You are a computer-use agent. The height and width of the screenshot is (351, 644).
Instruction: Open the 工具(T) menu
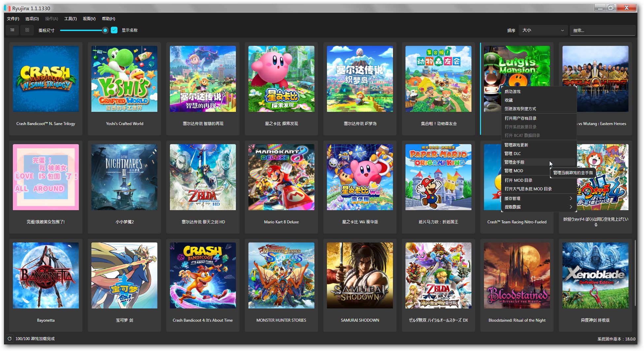(x=70, y=18)
